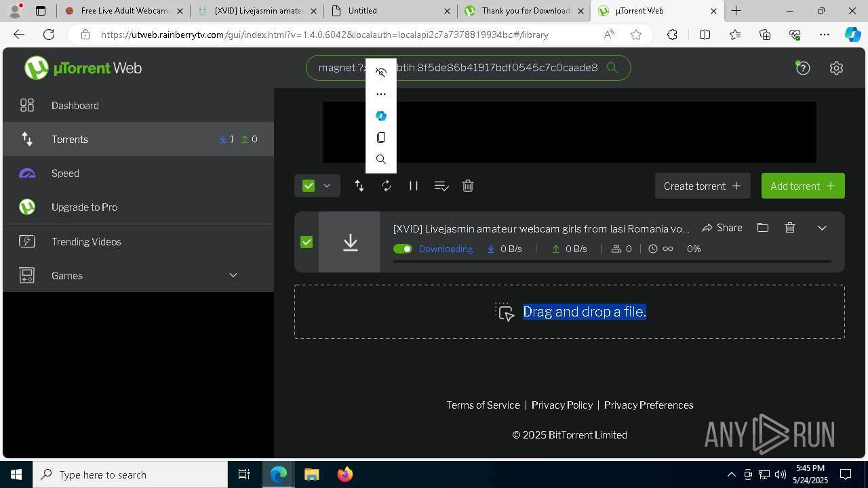Open the Collections icon in Edge toolbar
This screenshot has width=868, height=488.
tap(765, 35)
